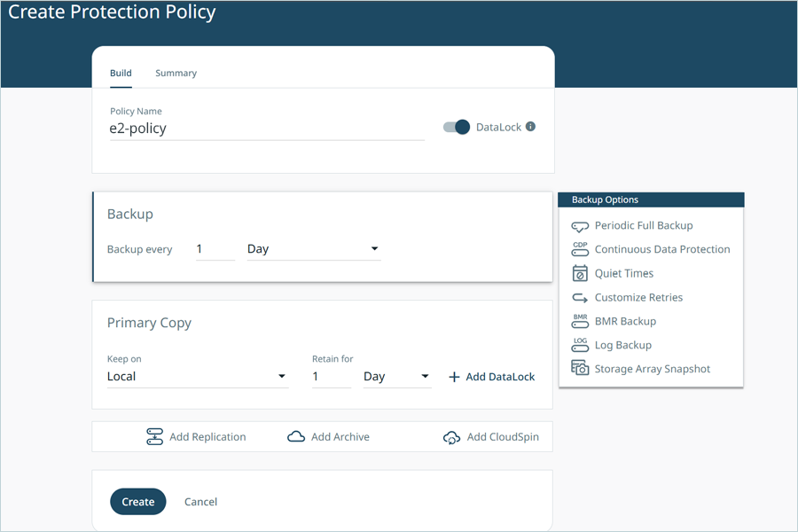Click the Add CloudSpin label
Image resolution: width=798 pixels, height=532 pixels.
(503, 437)
